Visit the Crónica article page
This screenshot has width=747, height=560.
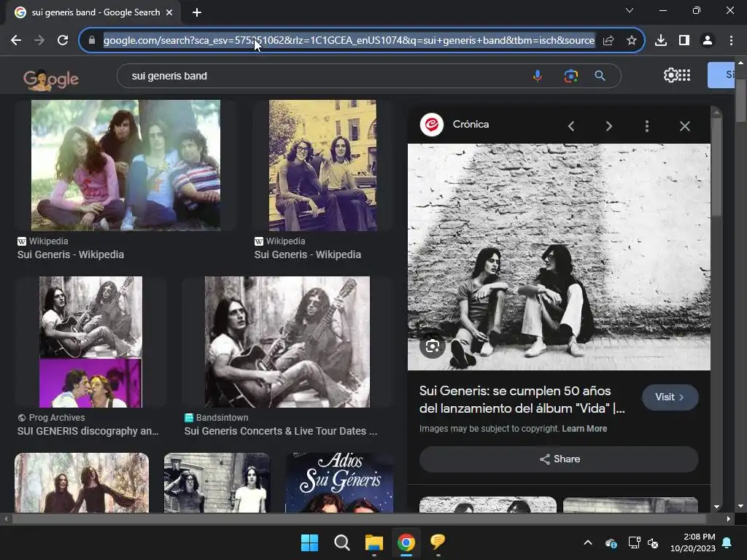[x=670, y=397]
